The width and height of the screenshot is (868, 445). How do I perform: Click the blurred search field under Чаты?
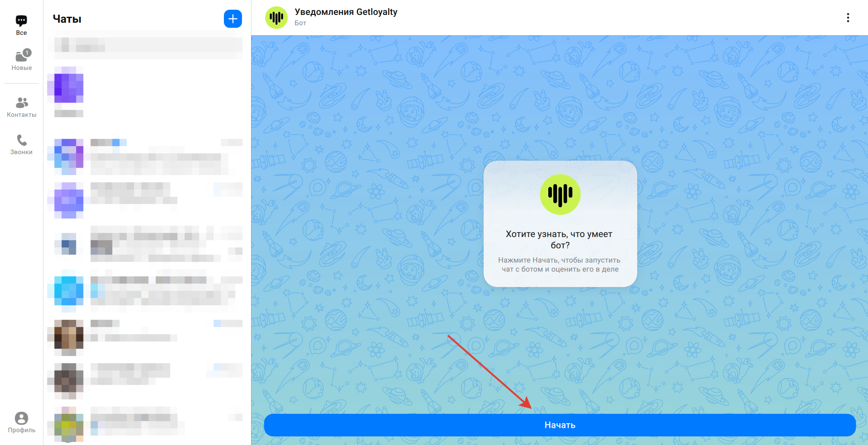click(148, 45)
